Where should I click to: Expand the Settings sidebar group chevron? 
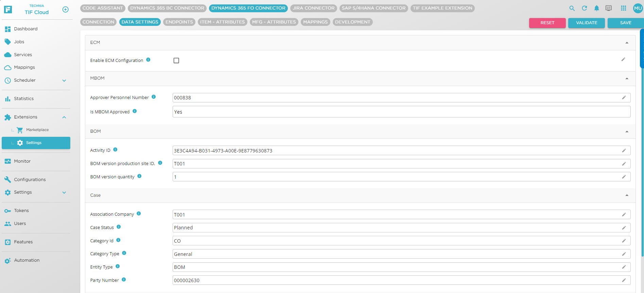[x=64, y=193]
